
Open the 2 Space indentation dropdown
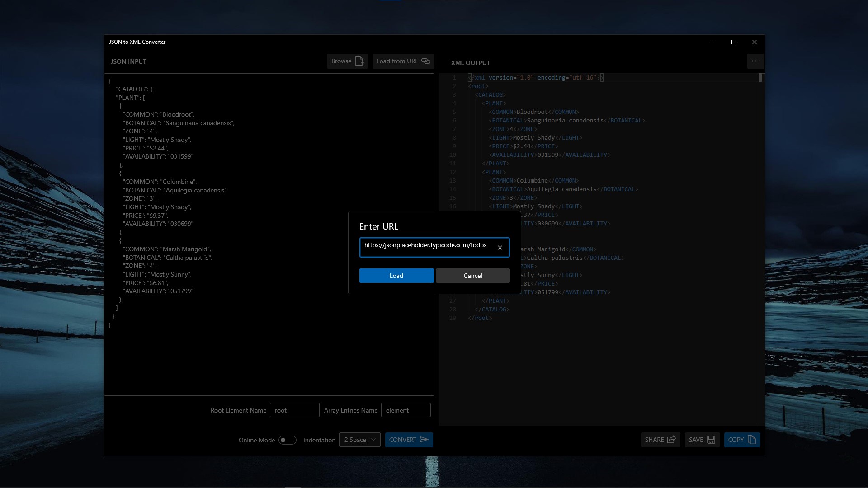[360, 440]
